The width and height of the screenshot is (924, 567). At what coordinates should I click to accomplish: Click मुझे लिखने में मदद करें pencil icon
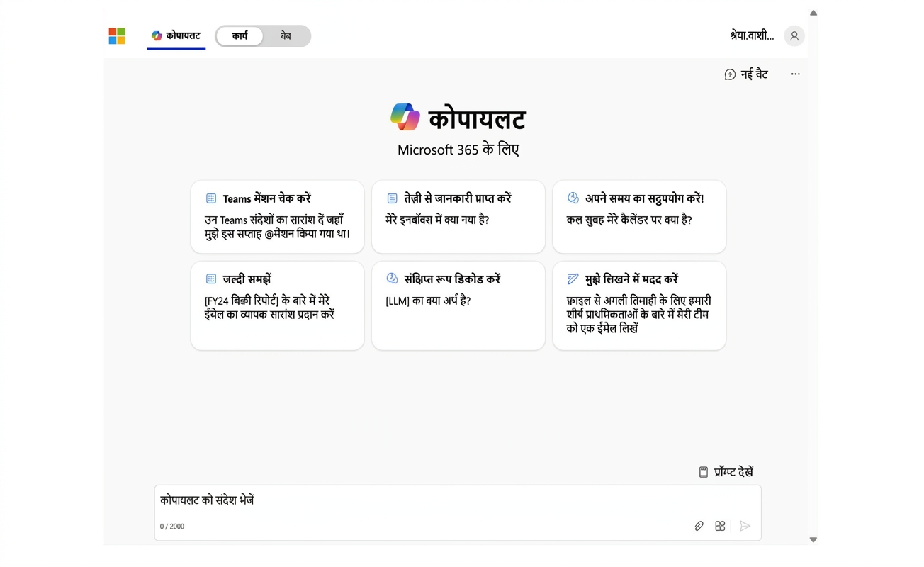573,279
